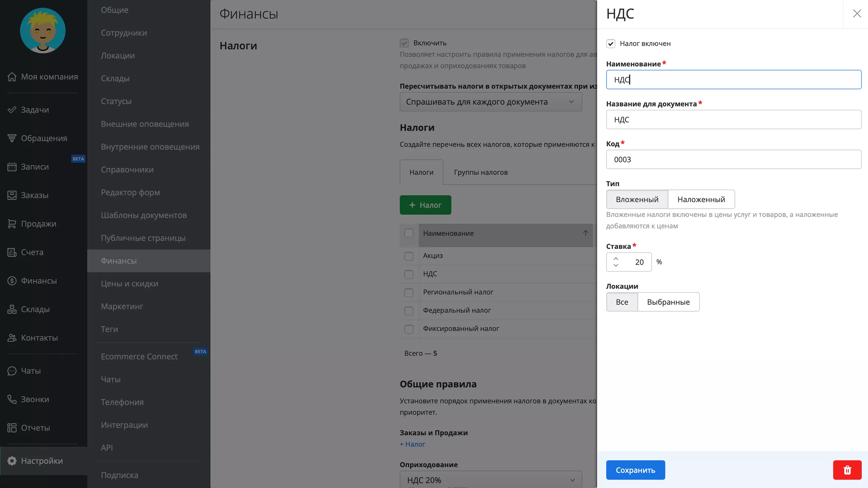Viewport: 868px width, 488px height.
Task: Click the Продажи cart icon
Action: pos(12,224)
